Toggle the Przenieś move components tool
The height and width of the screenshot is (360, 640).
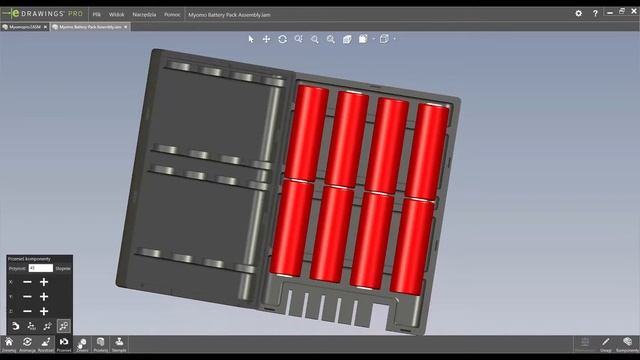[x=64, y=344]
